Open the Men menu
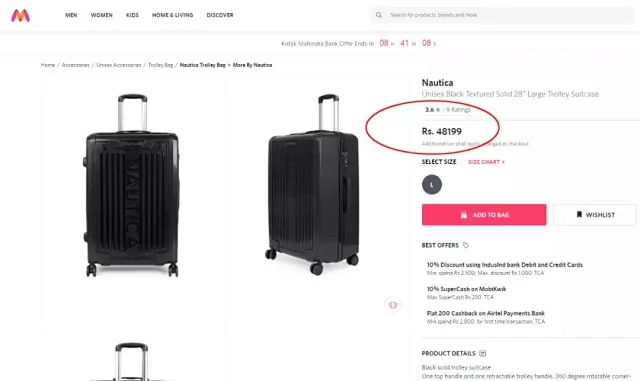 click(71, 15)
